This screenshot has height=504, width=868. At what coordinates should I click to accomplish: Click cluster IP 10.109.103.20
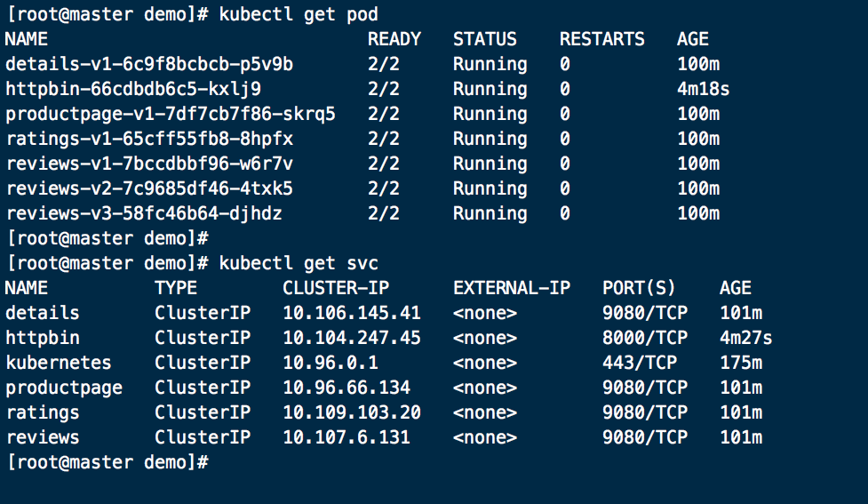click(352, 412)
